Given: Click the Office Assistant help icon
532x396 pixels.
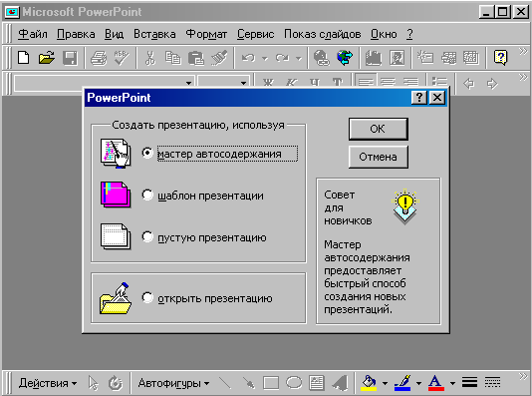Looking at the screenshot, I should (501, 58).
